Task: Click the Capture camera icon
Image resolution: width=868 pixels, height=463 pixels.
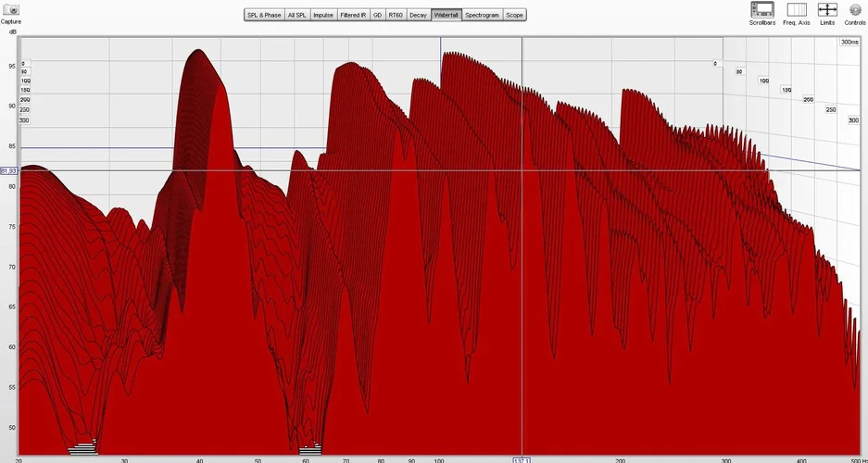Action: (10, 9)
